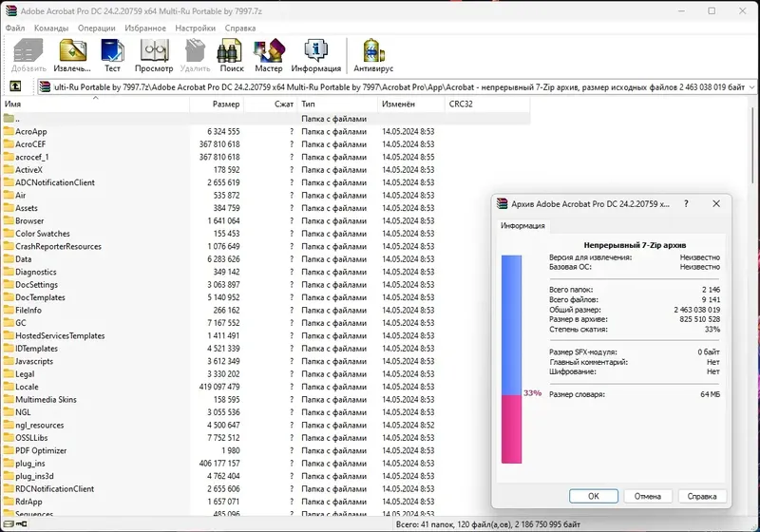Viewport: 760px width, 532px height.
Task: Expand the address path dropdown arrow
Action: [x=751, y=87]
